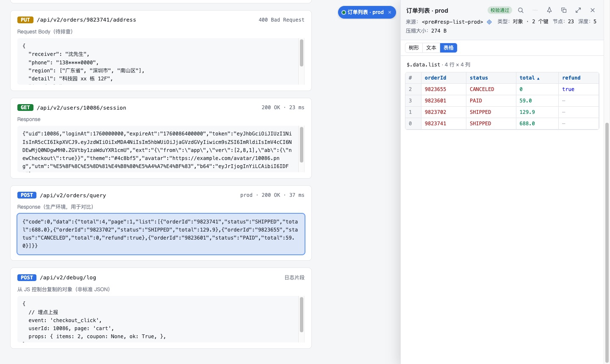Viewport: 610px width, 364px height.
Task: Select orderId cell 9823741 in table
Action: click(444, 124)
